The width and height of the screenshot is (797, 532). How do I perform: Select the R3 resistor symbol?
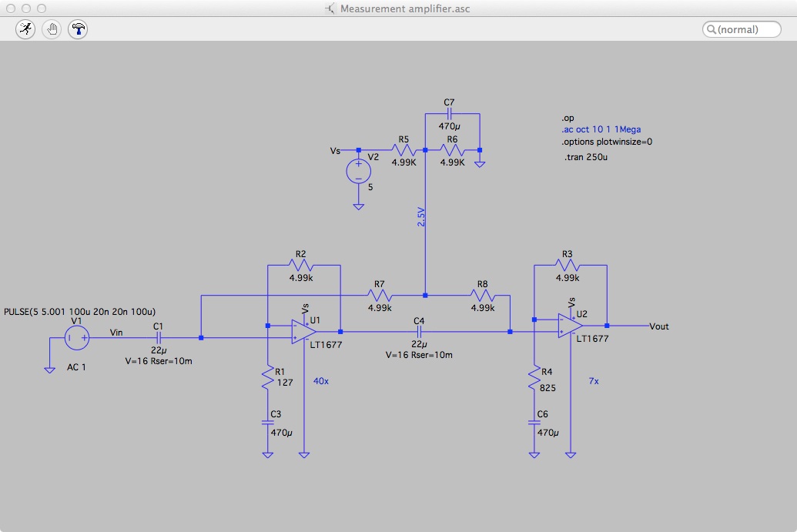[568, 265]
